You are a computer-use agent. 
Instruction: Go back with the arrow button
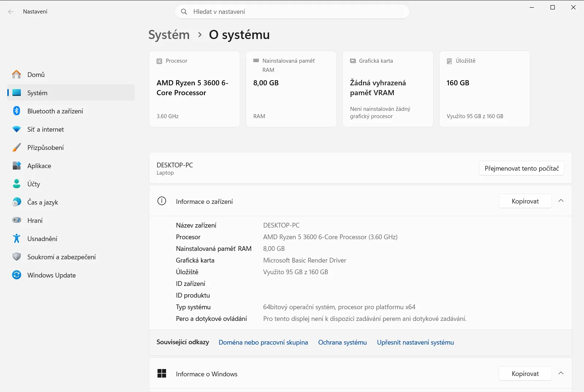pyautogui.click(x=11, y=12)
